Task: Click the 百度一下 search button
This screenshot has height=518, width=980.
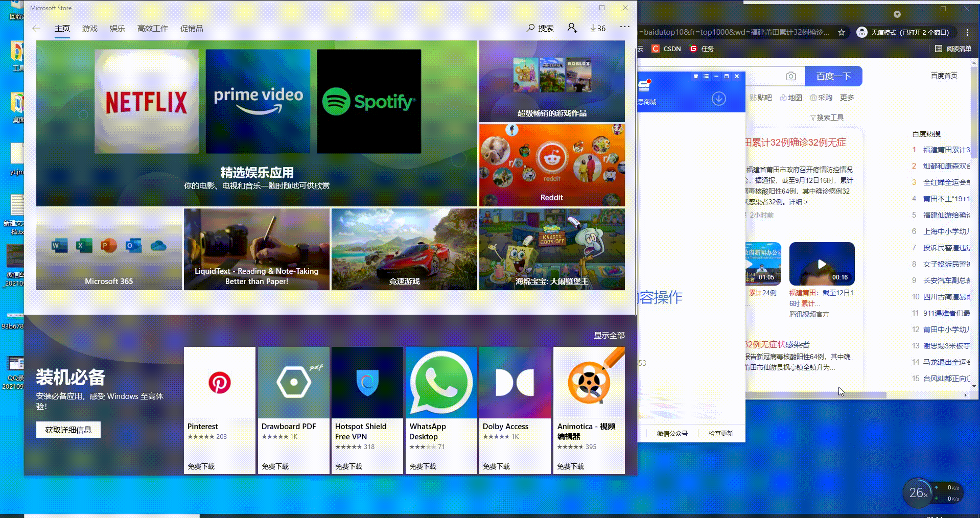Action: pyautogui.click(x=834, y=76)
